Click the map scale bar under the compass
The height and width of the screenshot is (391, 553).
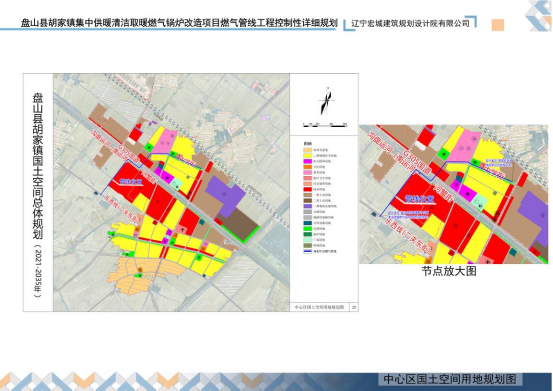(326, 125)
